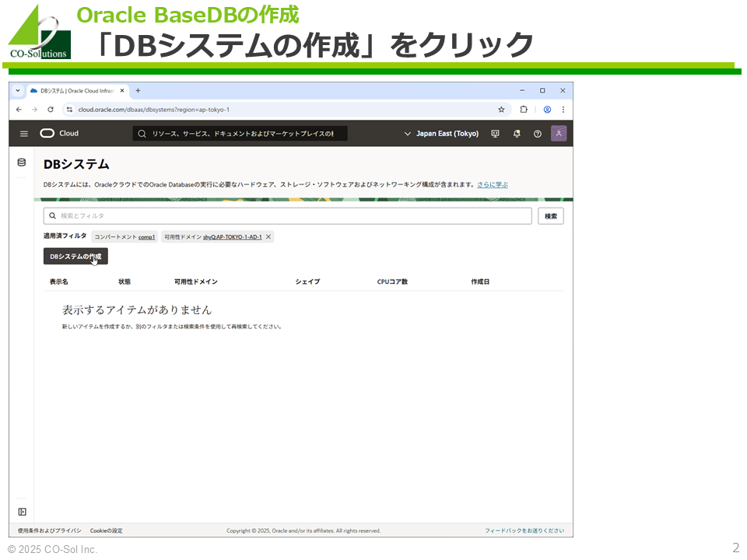Viewport: 747px width, 560px height.
Task: View site information icon in the address bar
Action: [69, 110]
